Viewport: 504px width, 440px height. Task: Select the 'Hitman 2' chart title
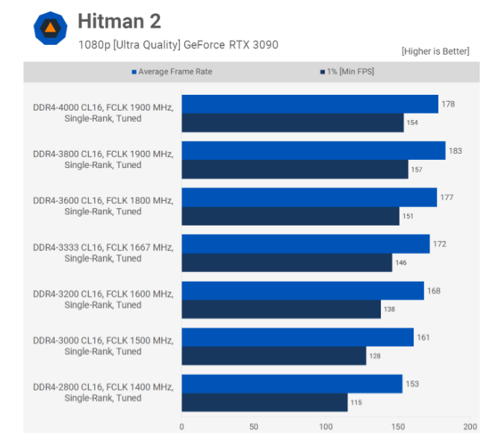[119, 21]
